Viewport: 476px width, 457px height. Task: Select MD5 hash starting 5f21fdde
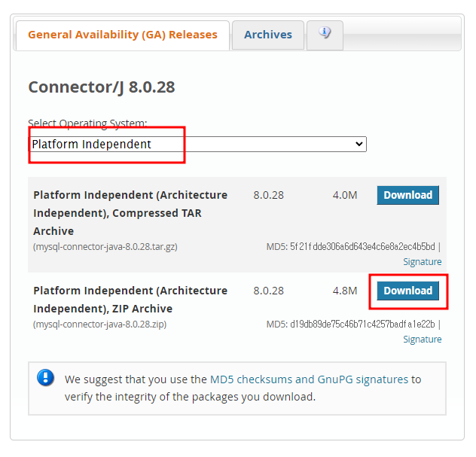[362, 246]
